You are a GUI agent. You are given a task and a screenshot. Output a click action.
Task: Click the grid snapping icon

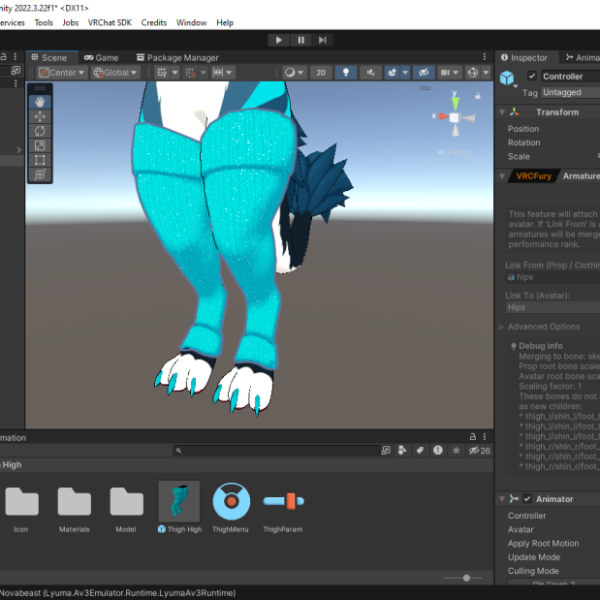point(190,72)
